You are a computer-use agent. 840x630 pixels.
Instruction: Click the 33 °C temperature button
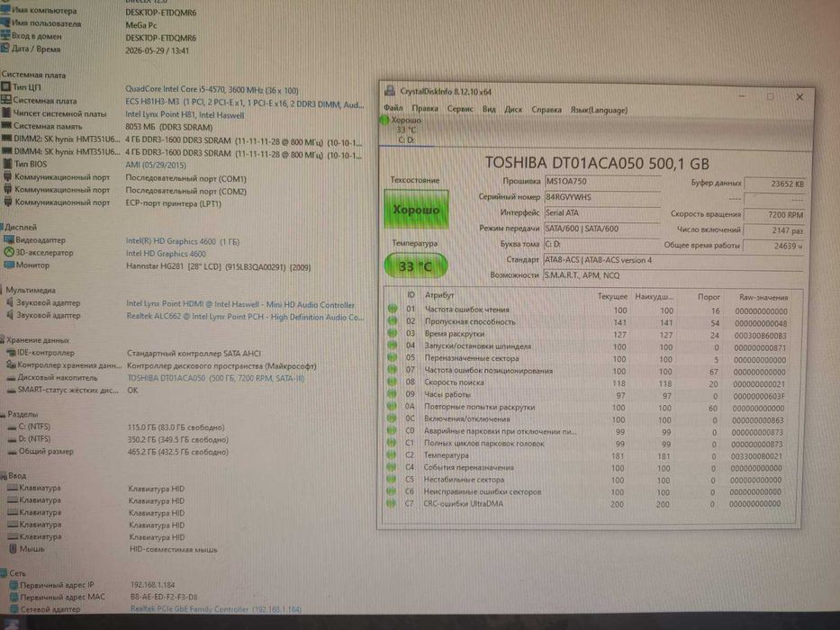coord(416,265)
